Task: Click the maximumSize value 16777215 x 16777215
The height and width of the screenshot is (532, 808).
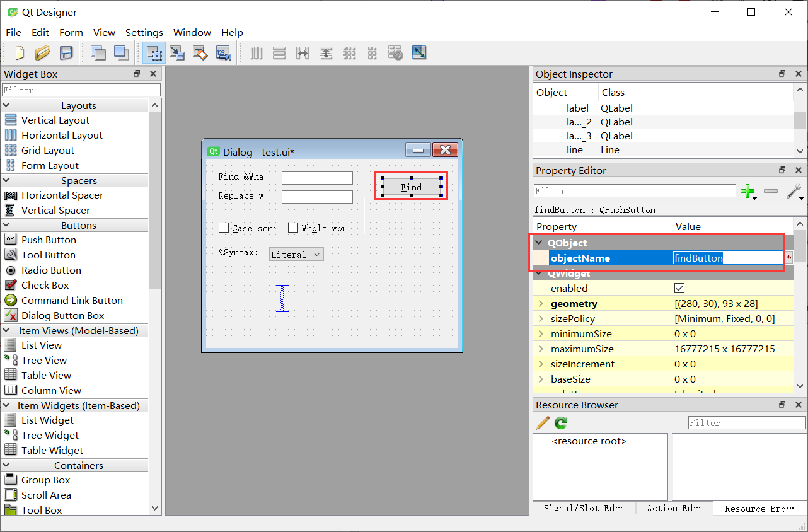Action: click(x=725, y=349)
